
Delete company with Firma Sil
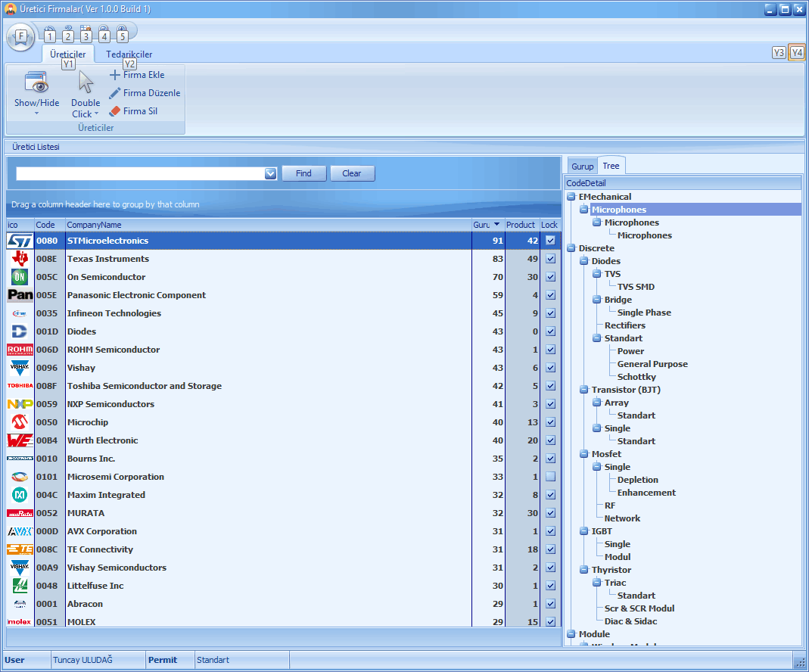pyautogui.click(x=134, y=111)
